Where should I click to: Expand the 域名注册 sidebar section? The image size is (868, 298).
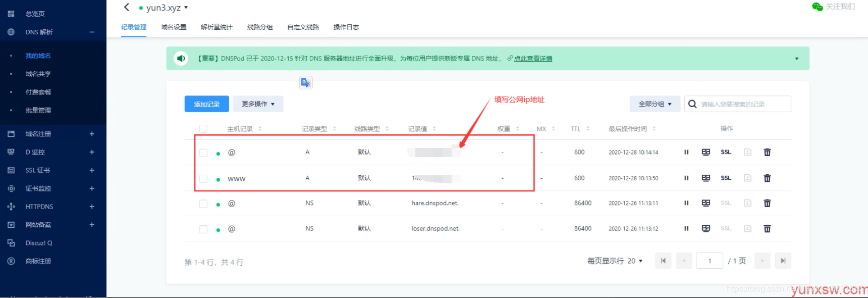92,134
